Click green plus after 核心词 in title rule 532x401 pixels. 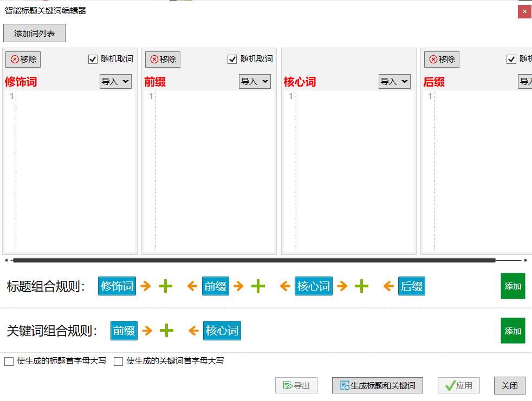pyautogui.click(x=362, y=286)
